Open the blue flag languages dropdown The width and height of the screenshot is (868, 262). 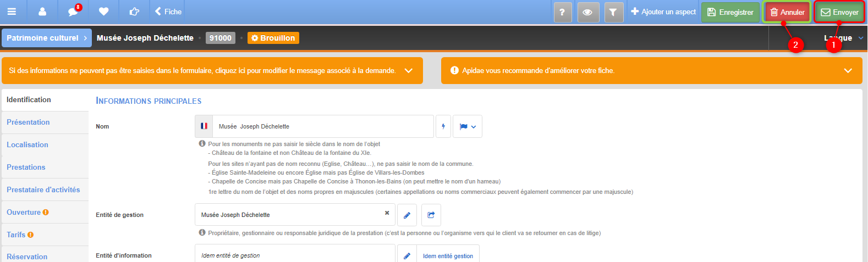pos(468,126)
